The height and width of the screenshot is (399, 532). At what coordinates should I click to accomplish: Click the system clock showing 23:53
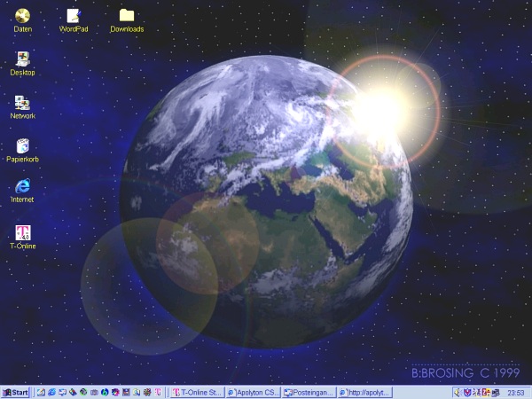click(x=515, y=392)
